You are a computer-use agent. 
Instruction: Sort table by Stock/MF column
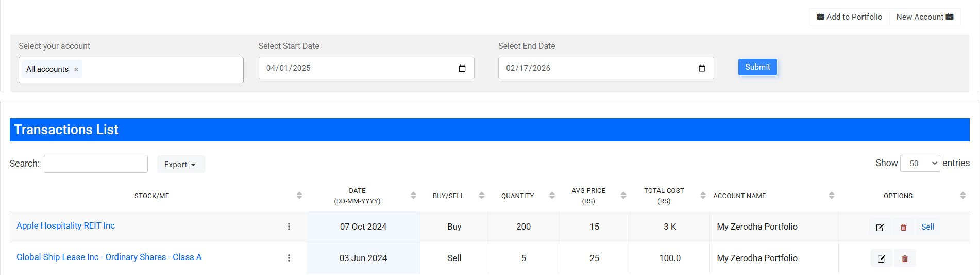click(299, 196)
